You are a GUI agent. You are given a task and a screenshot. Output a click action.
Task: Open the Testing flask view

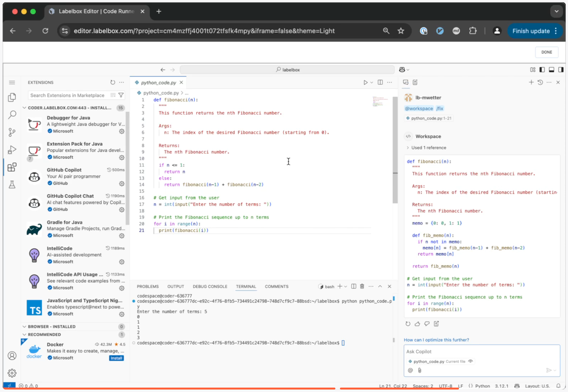coord(12,184)
